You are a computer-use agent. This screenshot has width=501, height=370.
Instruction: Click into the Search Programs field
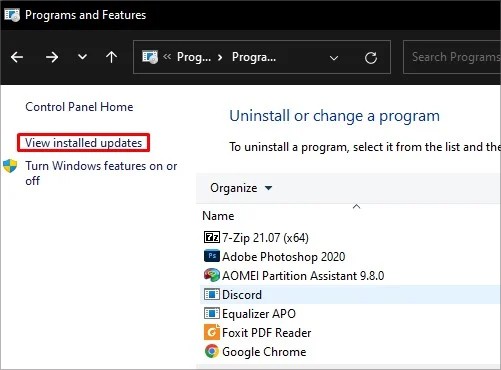pos(452,57)
